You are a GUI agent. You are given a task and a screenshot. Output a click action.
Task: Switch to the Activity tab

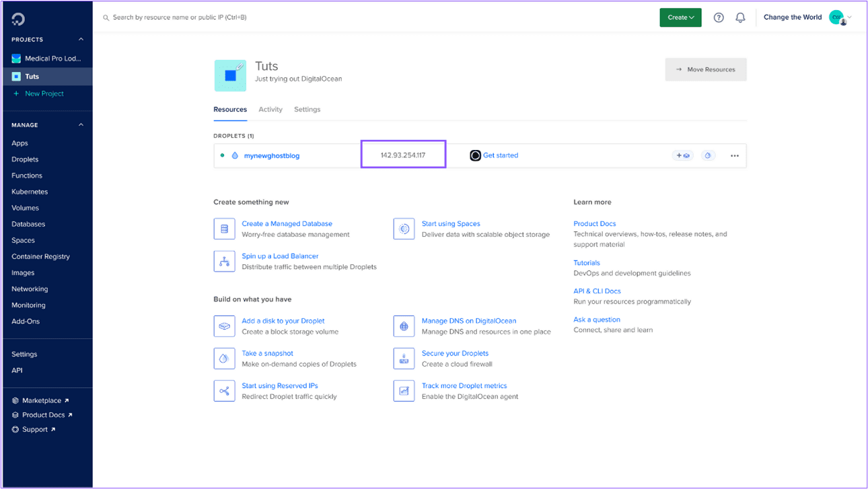270,109
